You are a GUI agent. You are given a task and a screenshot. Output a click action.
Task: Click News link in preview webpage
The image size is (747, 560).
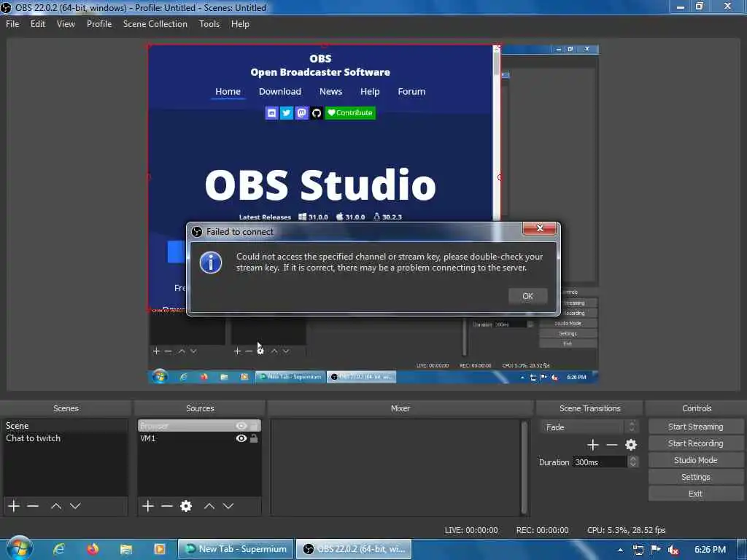pyautogui.click(x=330, y=91)
